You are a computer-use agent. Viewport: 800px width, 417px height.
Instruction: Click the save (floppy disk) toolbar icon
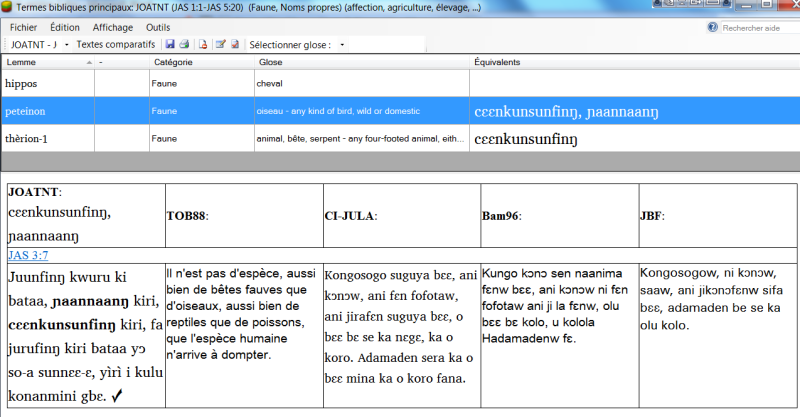170,45
